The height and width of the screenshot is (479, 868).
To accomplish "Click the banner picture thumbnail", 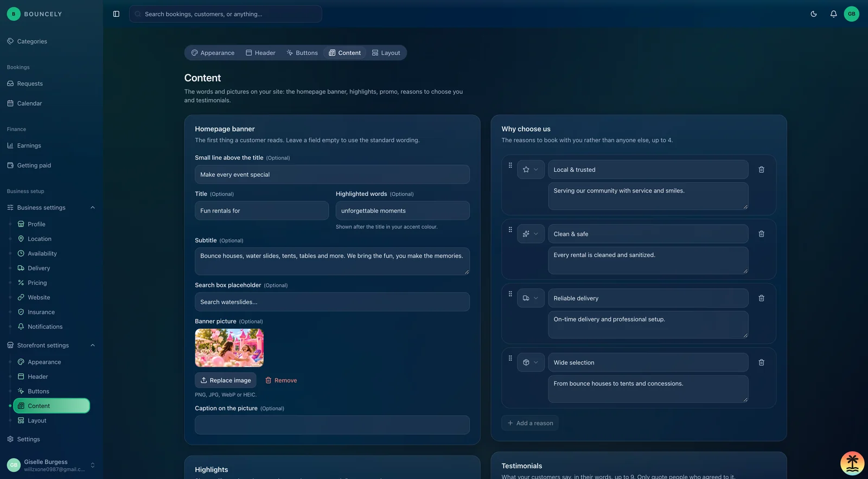I will point(229,348).
